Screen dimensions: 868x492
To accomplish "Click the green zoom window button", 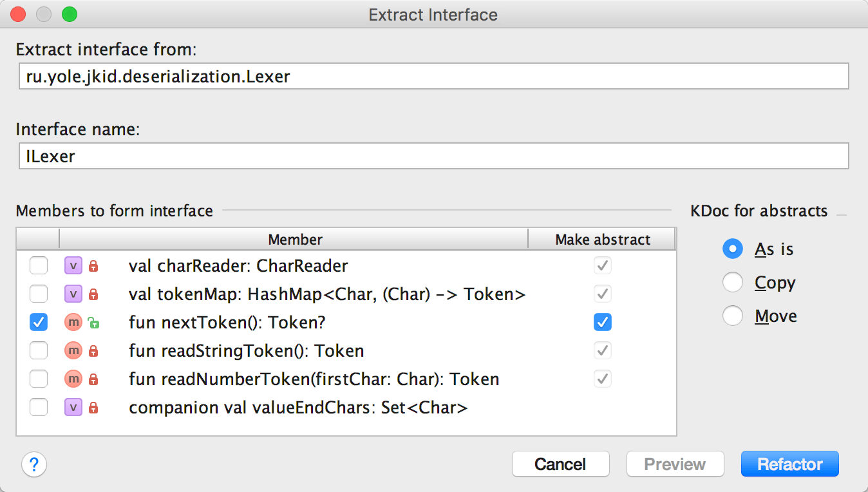I will point(68,14).
